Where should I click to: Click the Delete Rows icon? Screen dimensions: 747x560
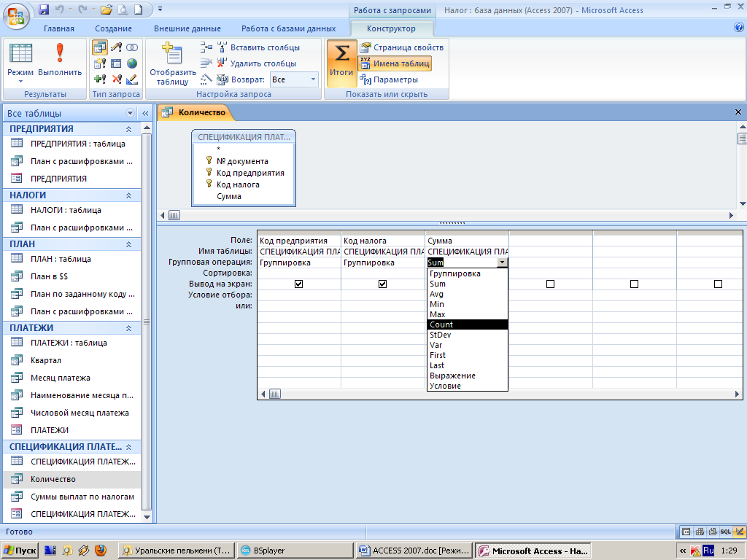(206, 63)
